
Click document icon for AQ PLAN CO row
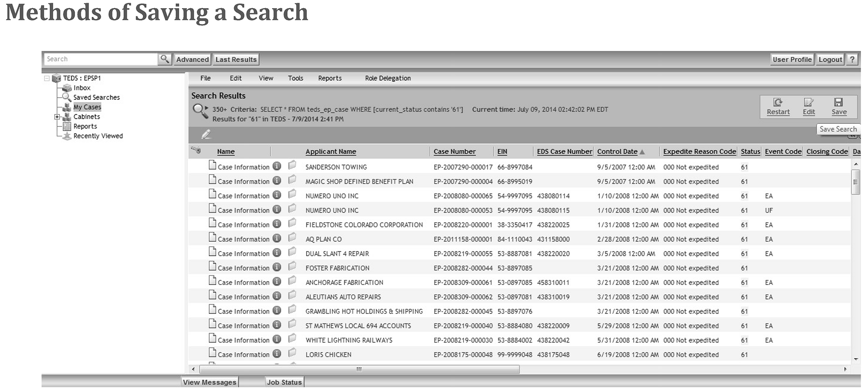(212, 238)
